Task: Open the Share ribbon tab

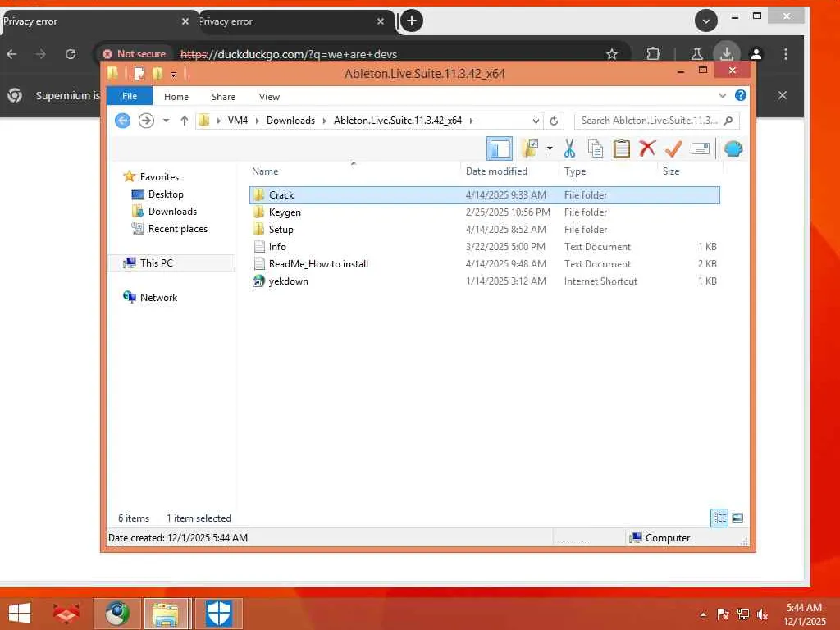Action: (223, 97)
